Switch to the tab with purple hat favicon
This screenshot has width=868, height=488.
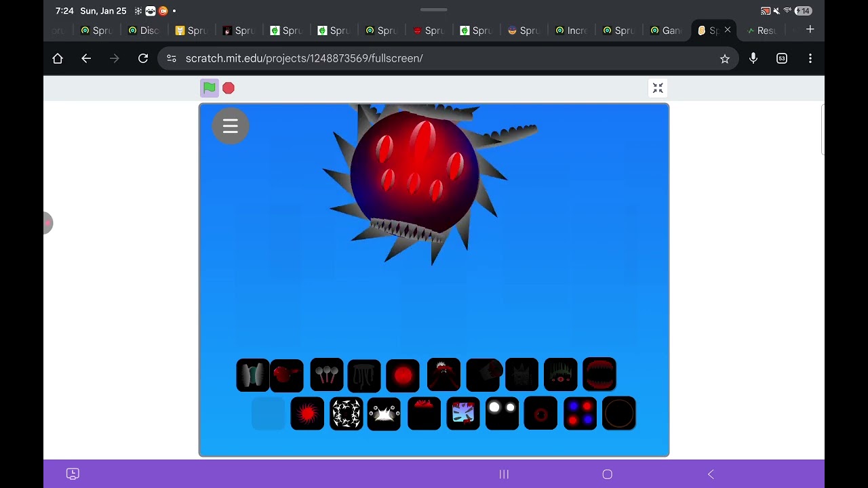(x=524, y=30)
